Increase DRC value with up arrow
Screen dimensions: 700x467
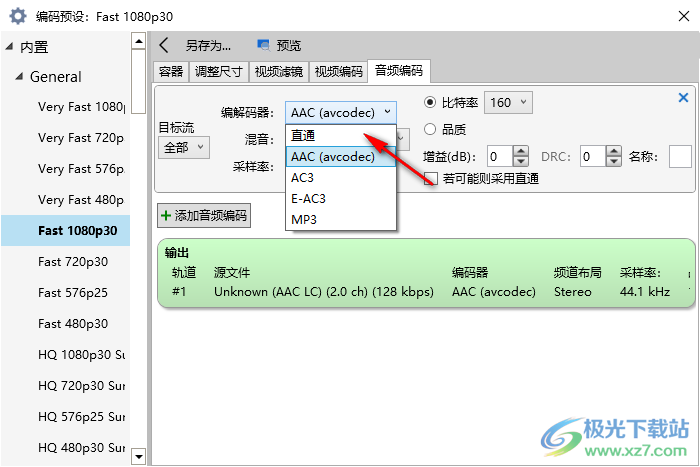614,151
